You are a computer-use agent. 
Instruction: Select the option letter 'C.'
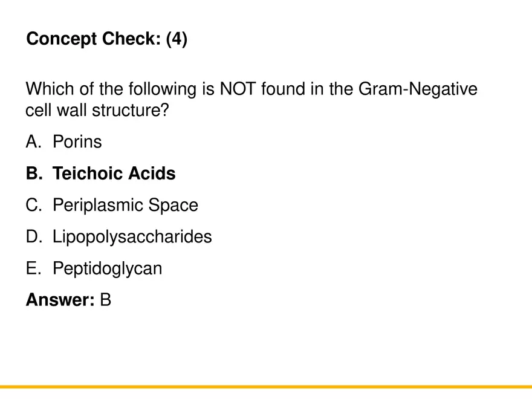[34, 206]
